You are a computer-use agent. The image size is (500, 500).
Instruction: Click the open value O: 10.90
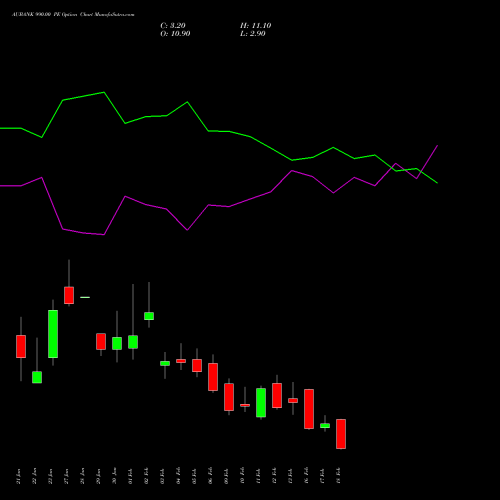point(175,34)
